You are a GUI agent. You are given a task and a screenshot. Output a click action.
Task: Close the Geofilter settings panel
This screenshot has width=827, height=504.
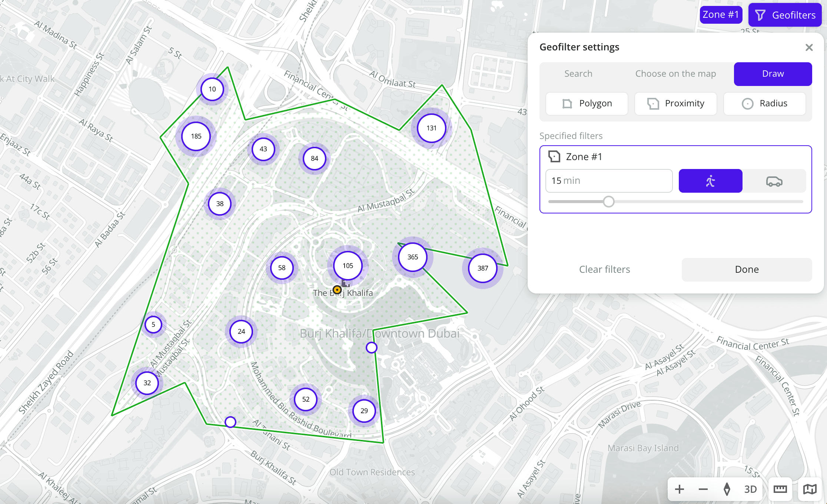[x=809, y=47]
